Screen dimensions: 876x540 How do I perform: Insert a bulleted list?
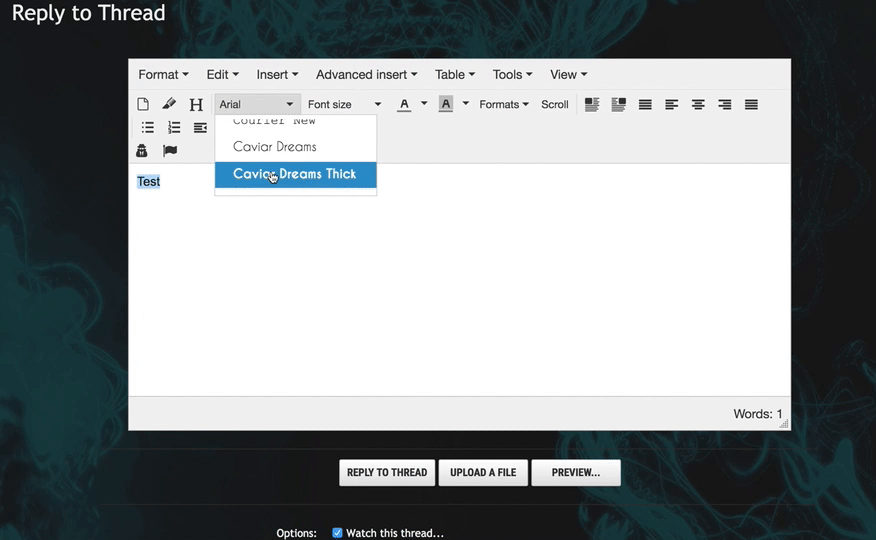point(147,127)
